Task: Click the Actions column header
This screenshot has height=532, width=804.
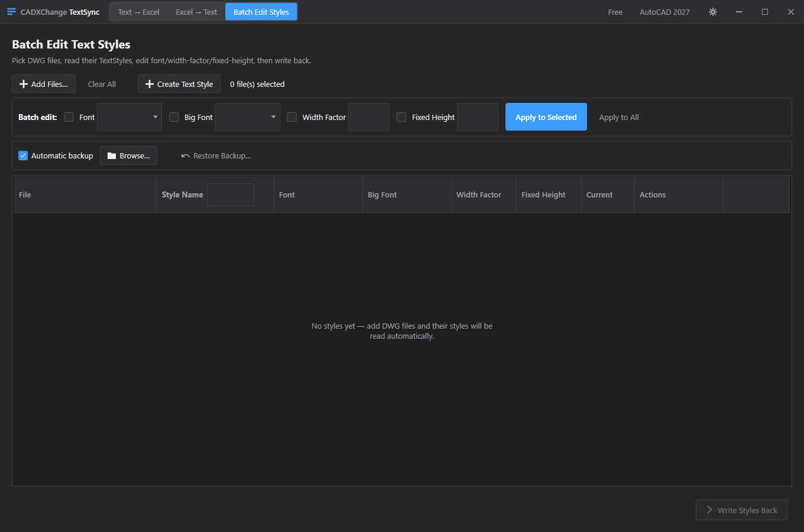Action: coord(679,194)
